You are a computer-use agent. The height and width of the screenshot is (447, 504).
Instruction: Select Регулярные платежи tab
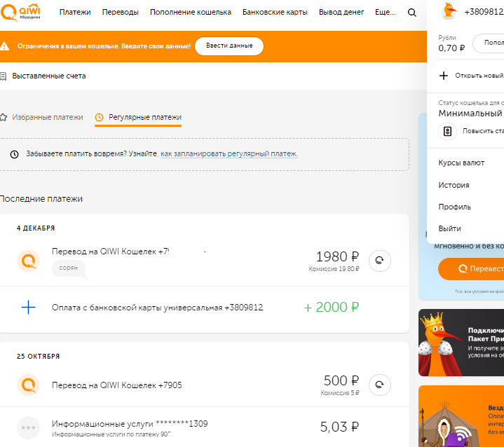[x=138, y=118]
